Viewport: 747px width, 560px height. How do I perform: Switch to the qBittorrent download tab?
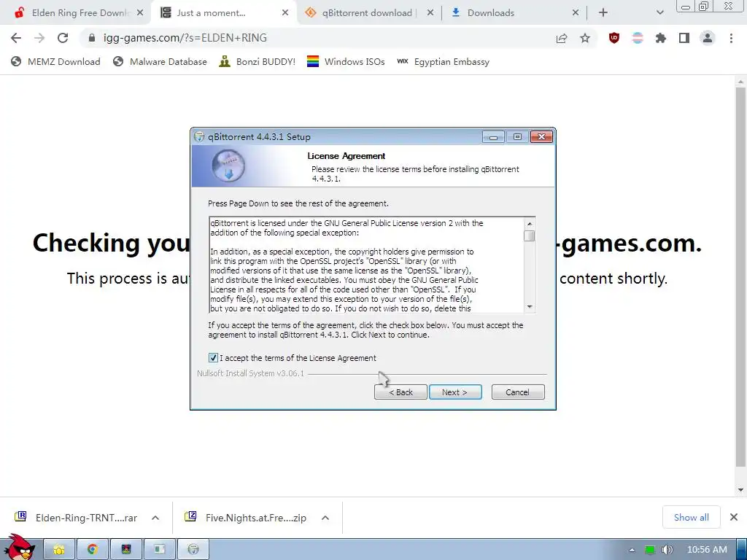point(367,13)
